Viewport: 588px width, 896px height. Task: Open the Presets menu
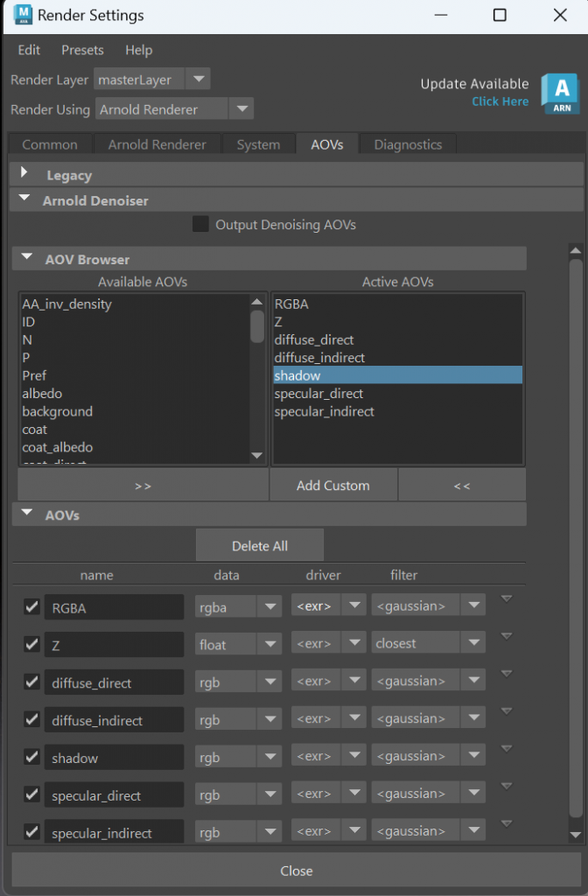coord(83,50)
